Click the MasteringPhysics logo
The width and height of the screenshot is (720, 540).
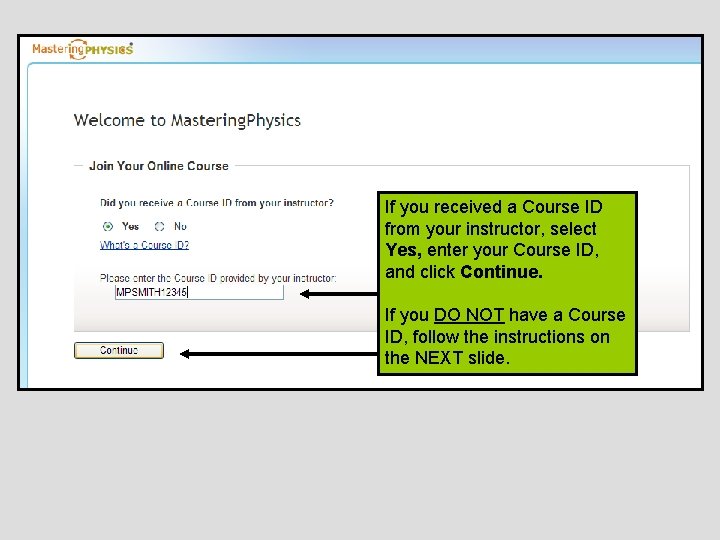83,49
